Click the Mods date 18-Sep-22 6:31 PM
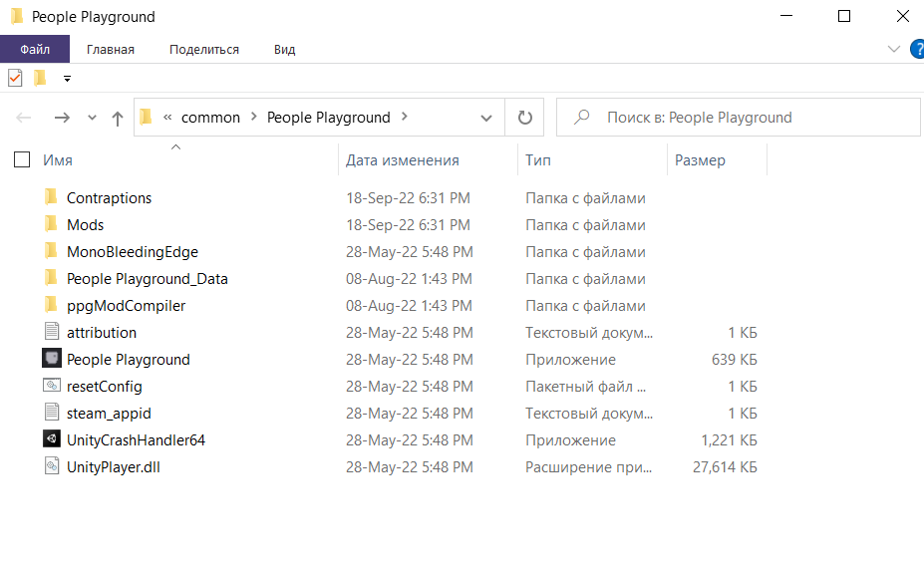The width and height of the screenshot is (924, 571). pos(408,225)
